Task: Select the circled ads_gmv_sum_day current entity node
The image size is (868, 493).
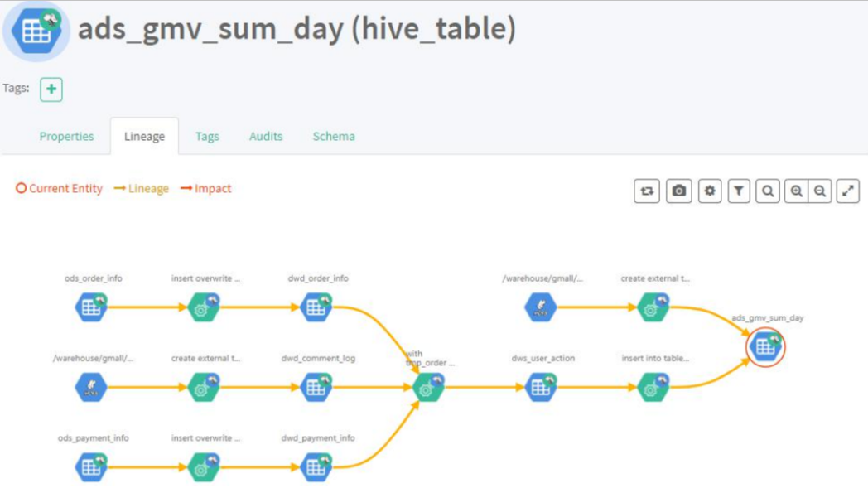Action: (x=765, y=347)
